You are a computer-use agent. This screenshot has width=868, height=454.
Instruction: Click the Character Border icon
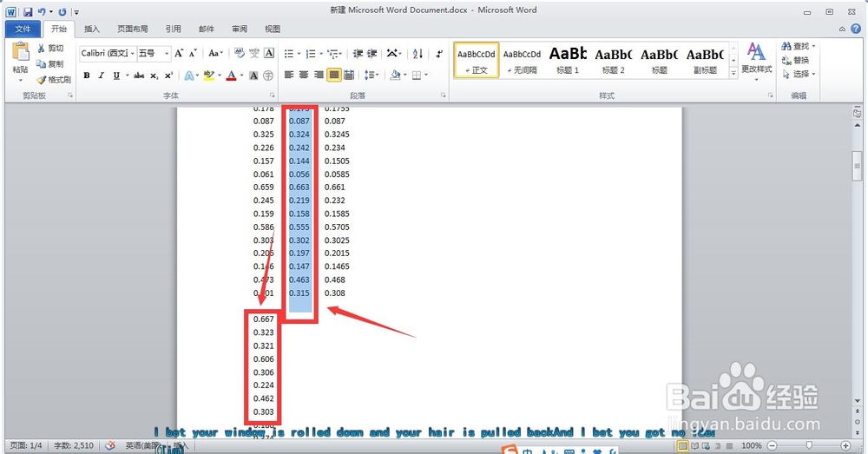(269, 53)
